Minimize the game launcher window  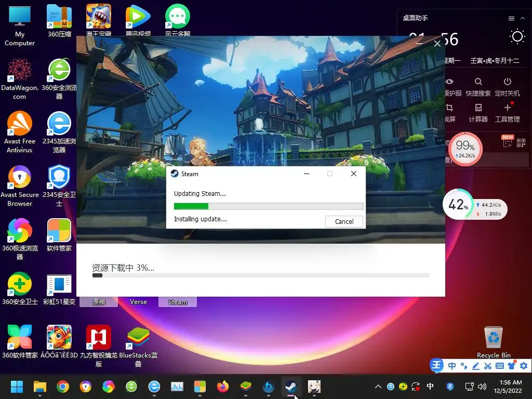(x=419, y=44)
